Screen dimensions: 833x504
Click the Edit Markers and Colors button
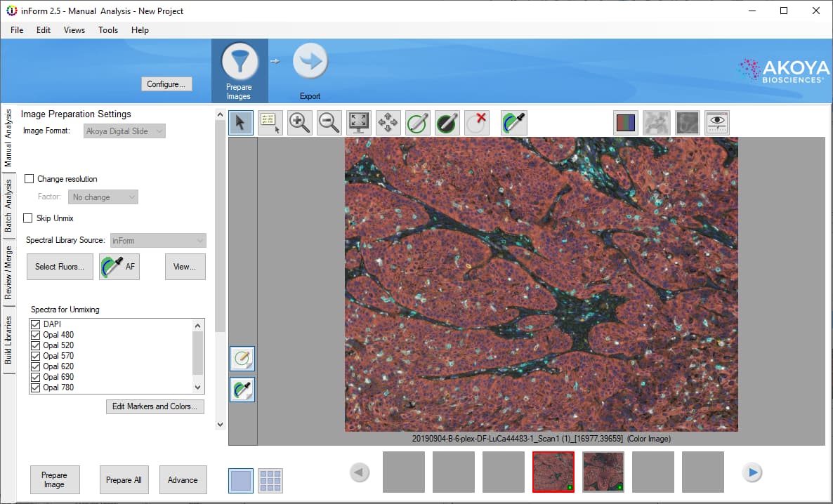tap(155, 406)
